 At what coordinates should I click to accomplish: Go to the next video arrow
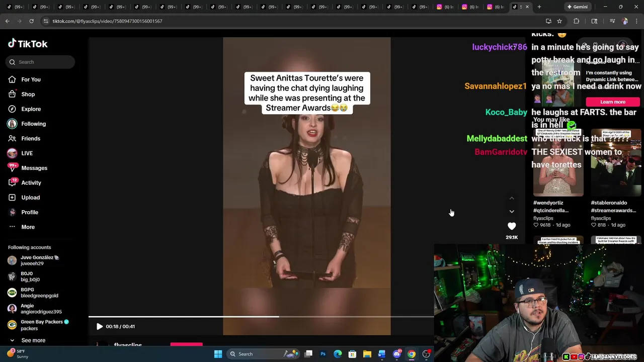(512, 212)
